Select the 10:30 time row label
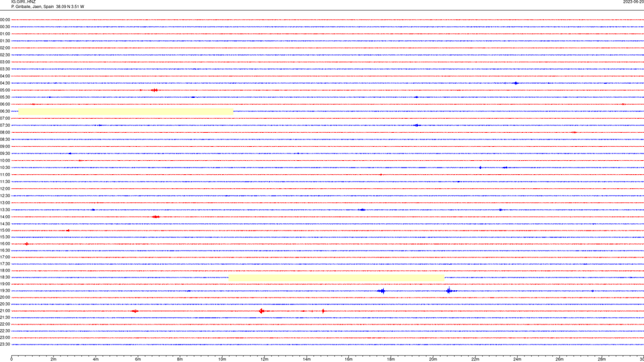Viewport: 644px width, 362px height. pyautogui.click(x=5, y=168)
